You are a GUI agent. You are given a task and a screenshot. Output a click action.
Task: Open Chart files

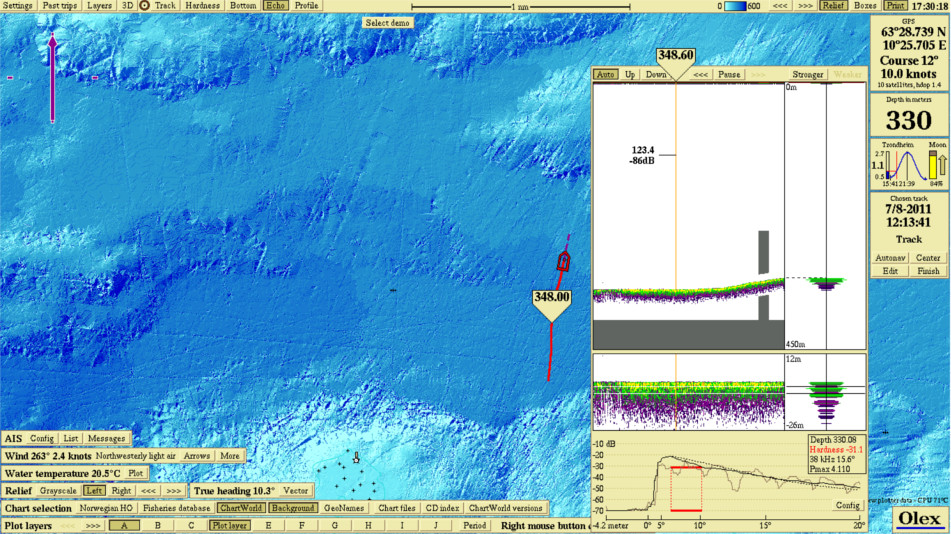[397, 508]
